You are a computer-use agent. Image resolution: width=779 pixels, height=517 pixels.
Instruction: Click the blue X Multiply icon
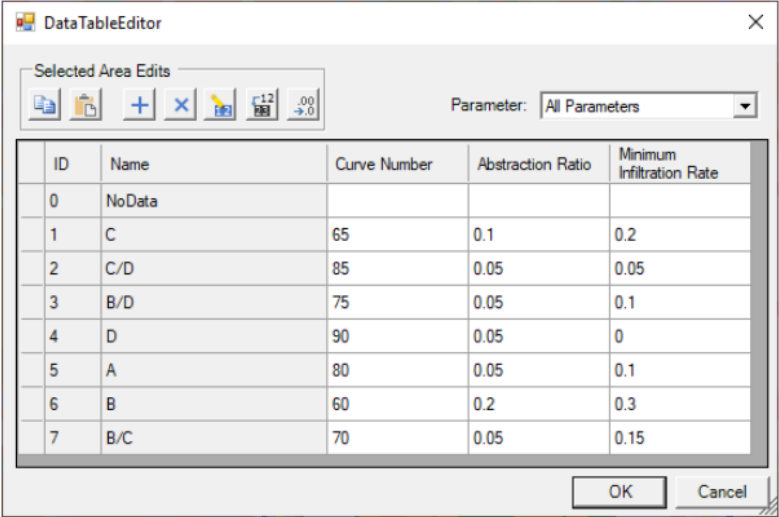[x=179, y=105]
